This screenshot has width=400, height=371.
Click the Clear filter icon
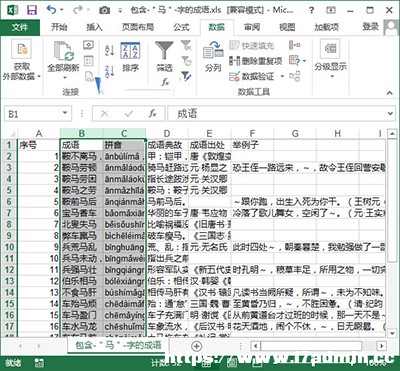(x=186, y=45)
